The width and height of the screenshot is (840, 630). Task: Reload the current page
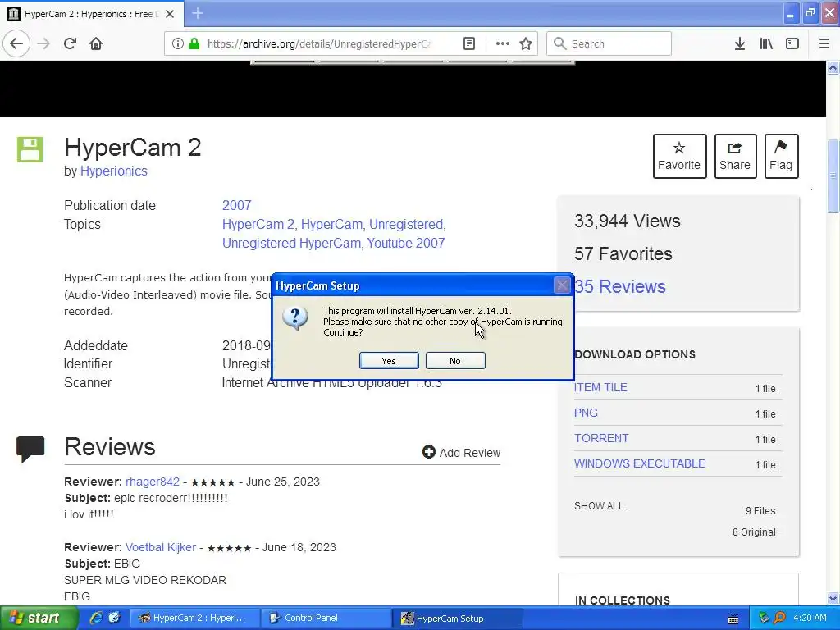[x=70, y=43]
